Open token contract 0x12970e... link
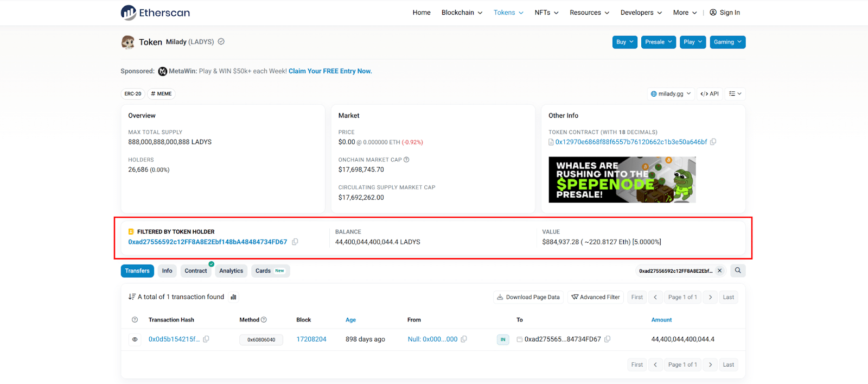This screenshot has height=384, width=868. point(631,142)
